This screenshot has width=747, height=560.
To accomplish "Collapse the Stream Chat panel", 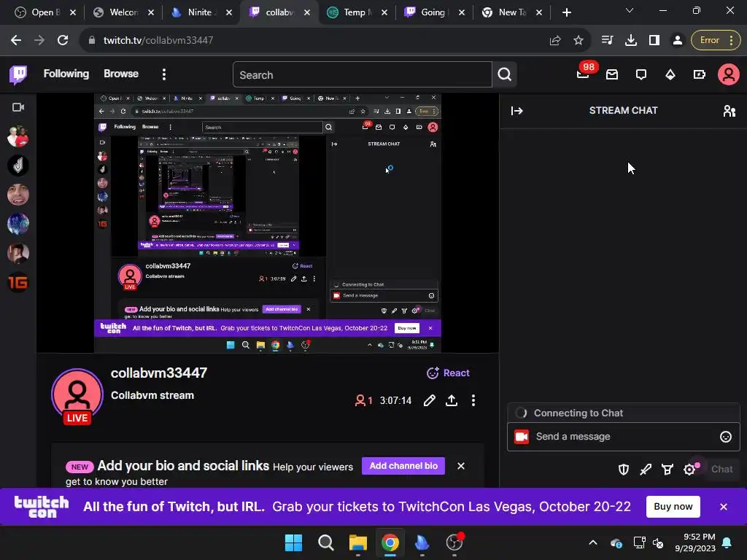I will pyautogui.click(x=517, y=111).
